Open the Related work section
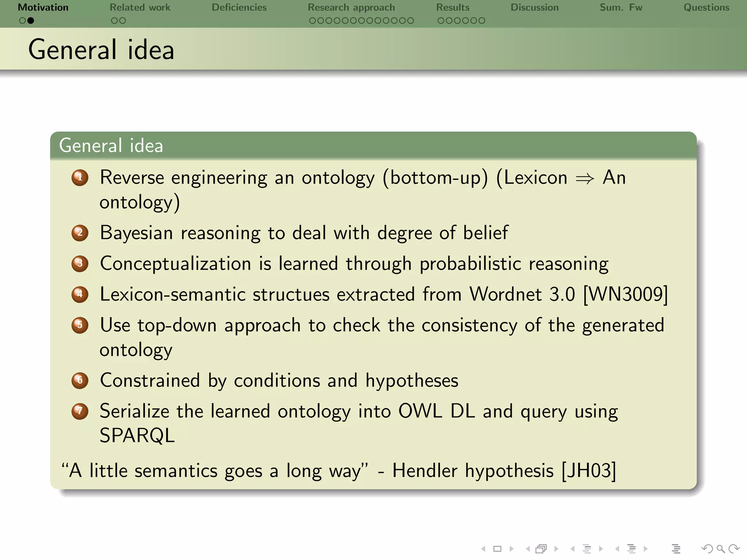This screenshot has width=747, height=560. point(140,7)
